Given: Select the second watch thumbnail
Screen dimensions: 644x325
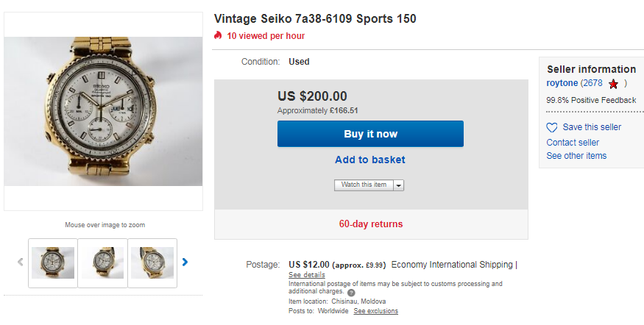Looking at the screenshot, I should pos(102,262).
